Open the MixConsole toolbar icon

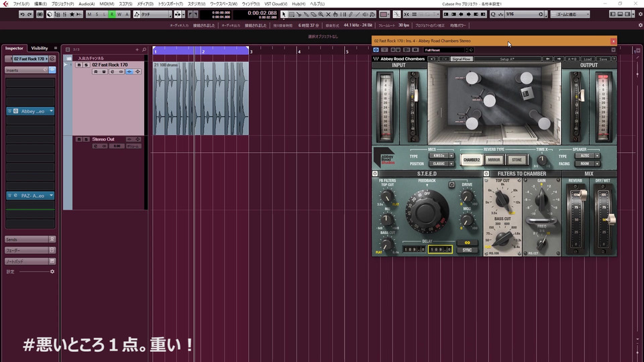pos(64,14)
